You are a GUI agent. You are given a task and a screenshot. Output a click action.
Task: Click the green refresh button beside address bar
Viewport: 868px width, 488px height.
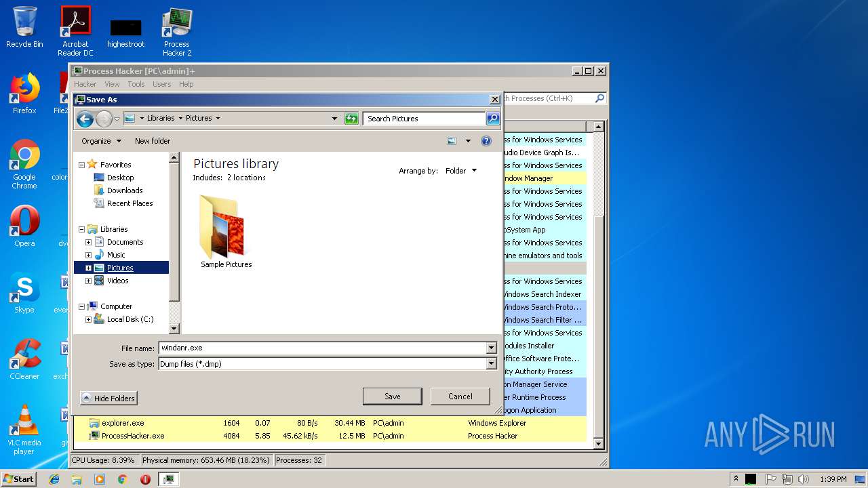pyautogui.click(x=351, y=119)
